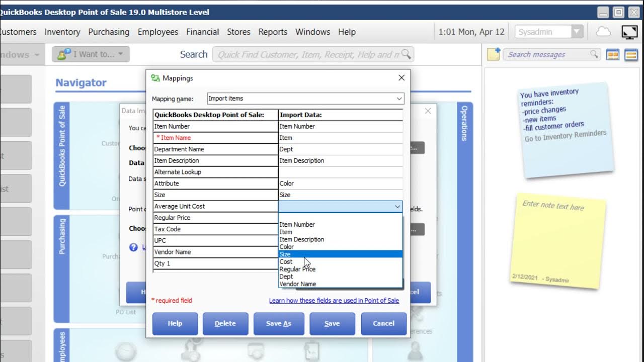Click the new sticky note icon
Image resolution: width=644 pixels, height=362 pixels.
click(494, 54)
